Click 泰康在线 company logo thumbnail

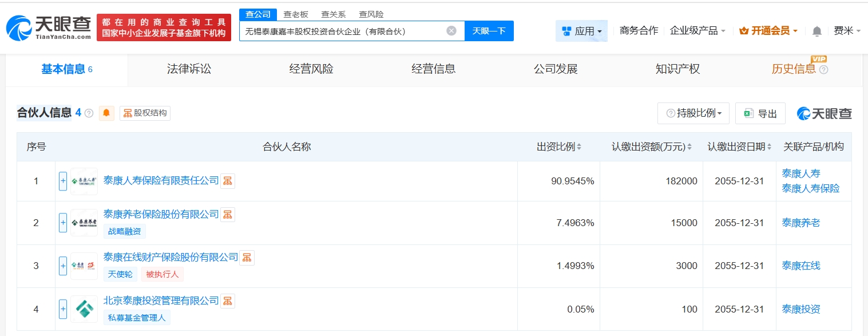point(84,266)
